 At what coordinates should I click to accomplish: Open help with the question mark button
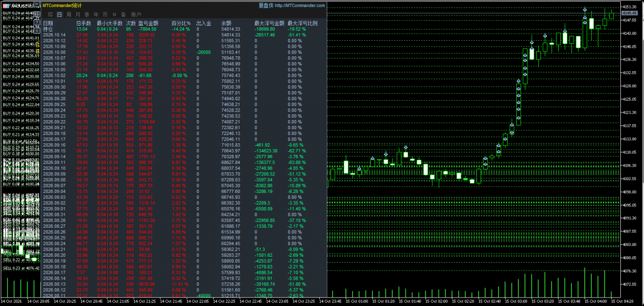point(37,22)
